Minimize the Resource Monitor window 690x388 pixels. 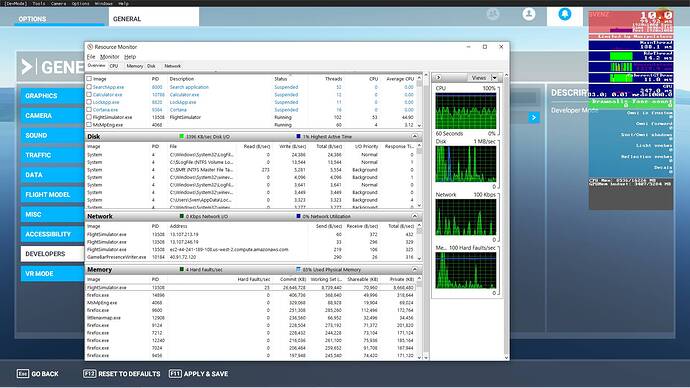coord(468,47)
